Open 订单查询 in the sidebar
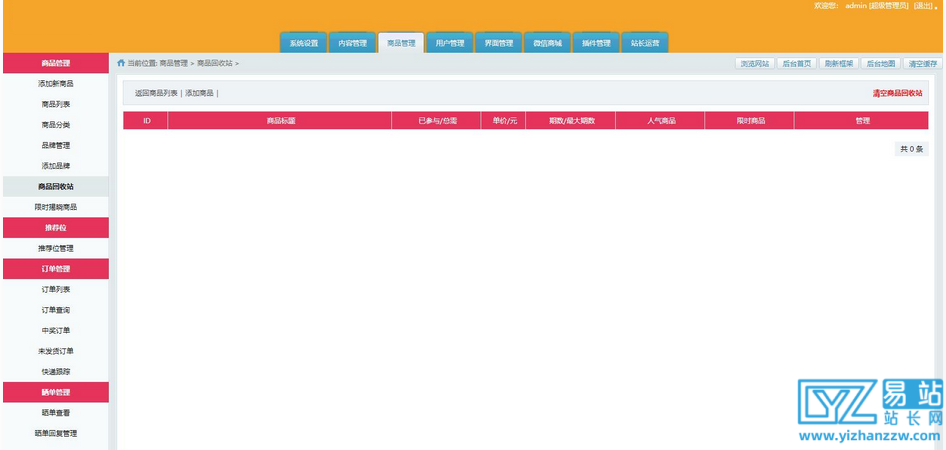Screen dimensions: 946x450 [56, 310]
